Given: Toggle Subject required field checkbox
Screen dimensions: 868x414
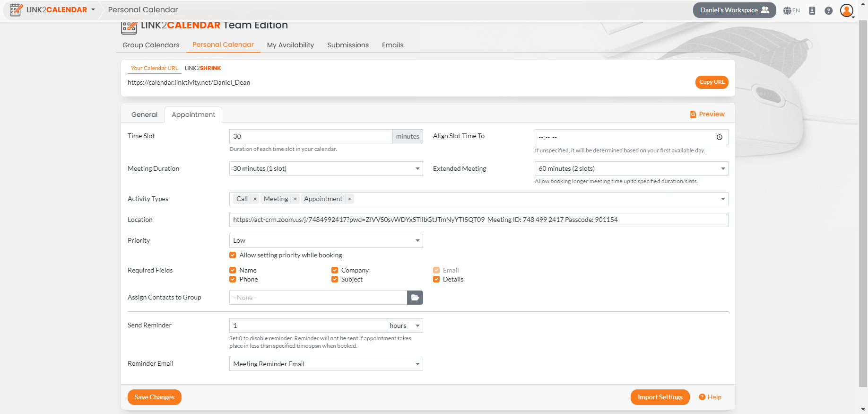Looking at the screenshot, I should pos(335,279).
